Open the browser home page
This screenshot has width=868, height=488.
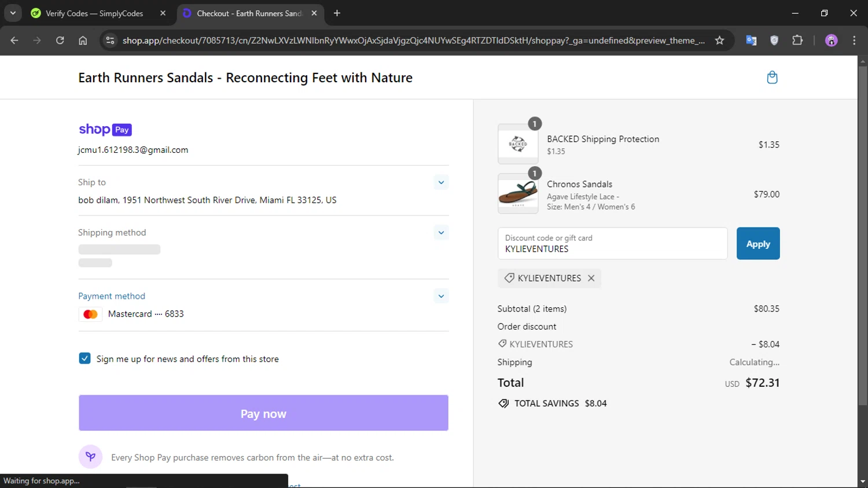(x=83, y=41)
